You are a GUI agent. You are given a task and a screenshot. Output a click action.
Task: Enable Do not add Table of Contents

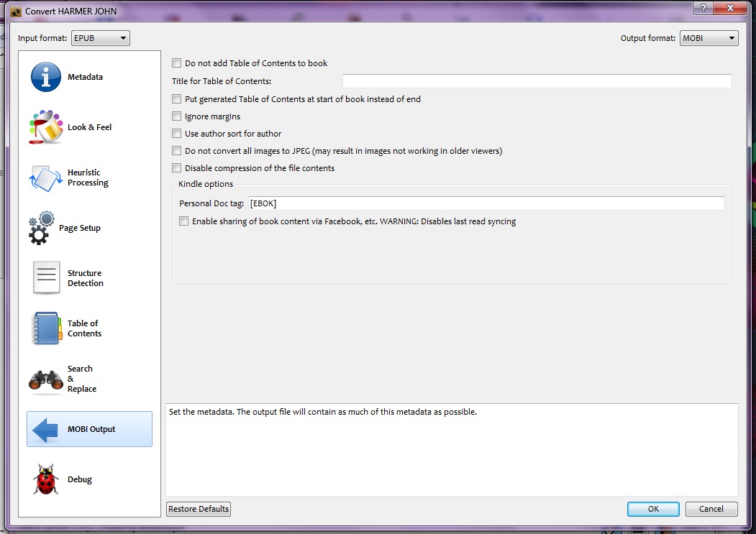tap(177, 63)
